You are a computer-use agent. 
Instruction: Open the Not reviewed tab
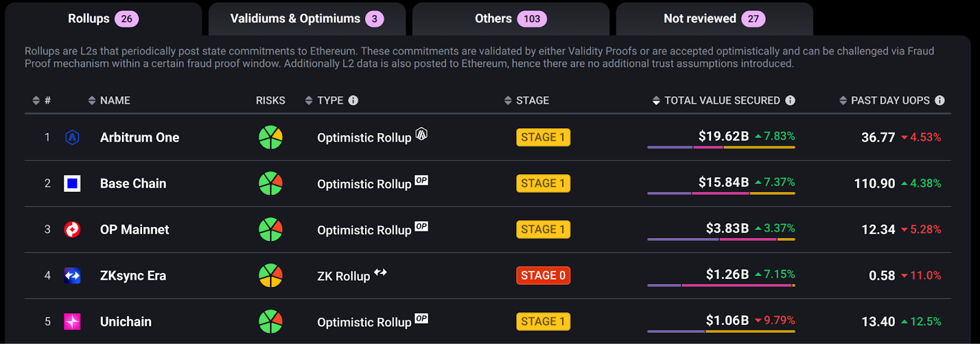[x=714, y=19]
